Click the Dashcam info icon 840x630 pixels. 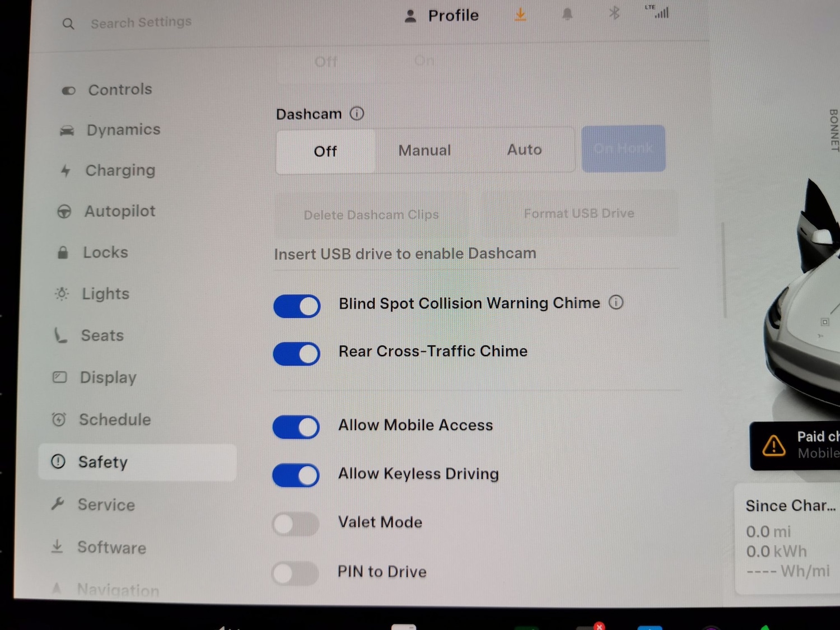point(357,114)
